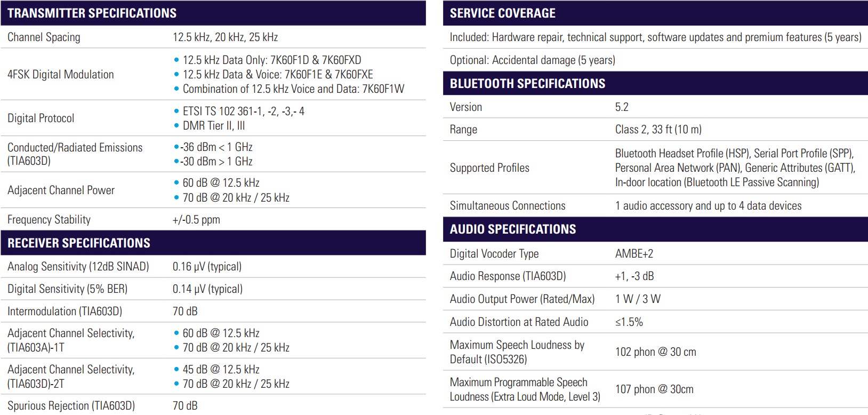868x415 pixels.
Task: Click the 107 phon @ 30cm value
Action: point(654,389)
